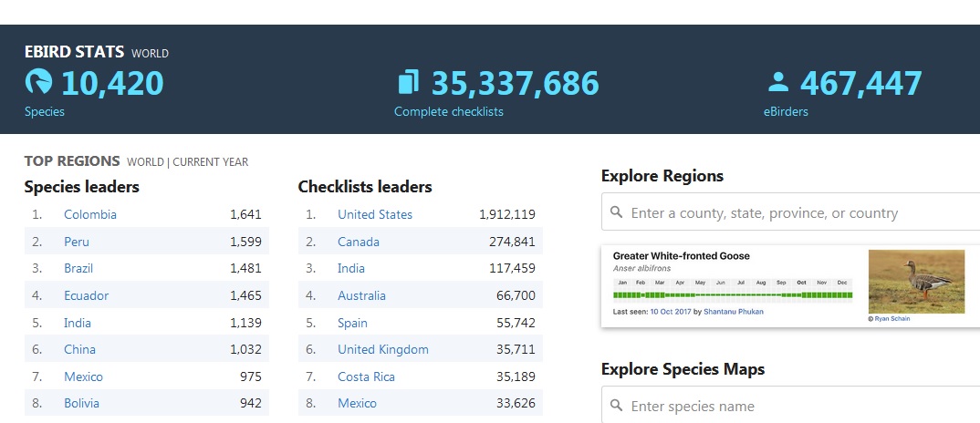Click the Species leaders heading
The width and height of the screenshot is (980, 423).
(x=82, y=186)
